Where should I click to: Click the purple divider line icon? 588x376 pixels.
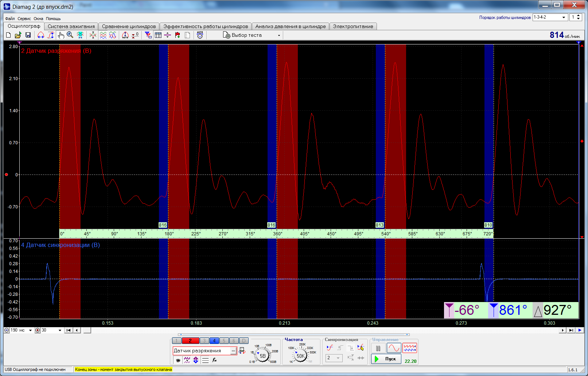tap(168, 35)
